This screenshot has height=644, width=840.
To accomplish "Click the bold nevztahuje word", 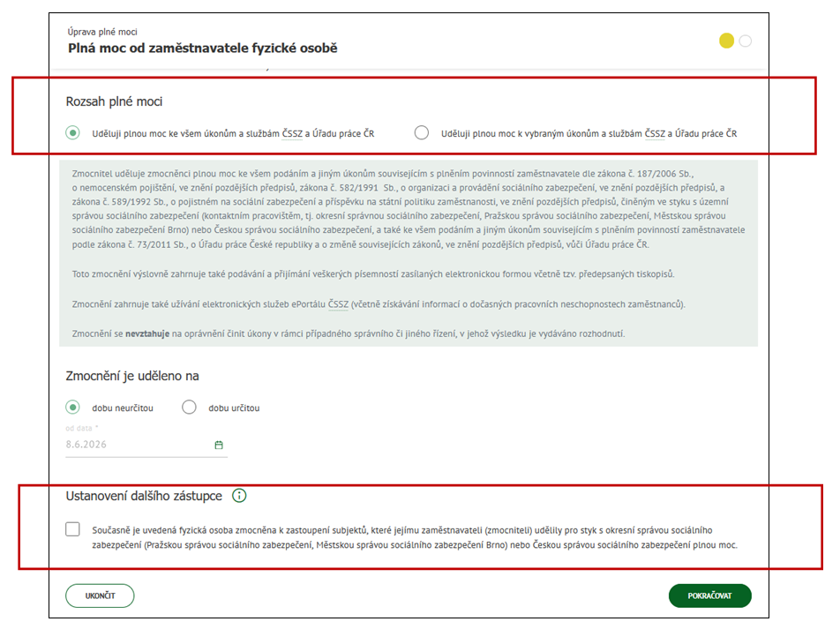I will pyautogui.click(x=147, y=333).
